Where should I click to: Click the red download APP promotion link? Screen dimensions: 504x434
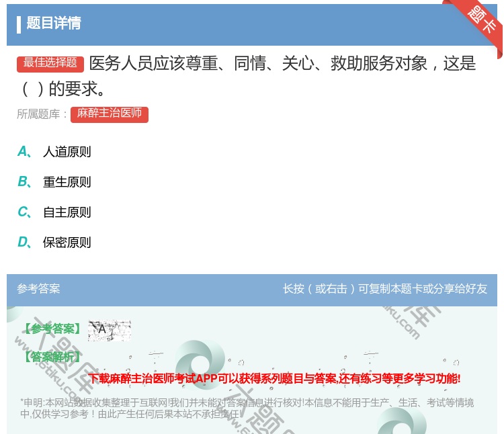point(274,379)
